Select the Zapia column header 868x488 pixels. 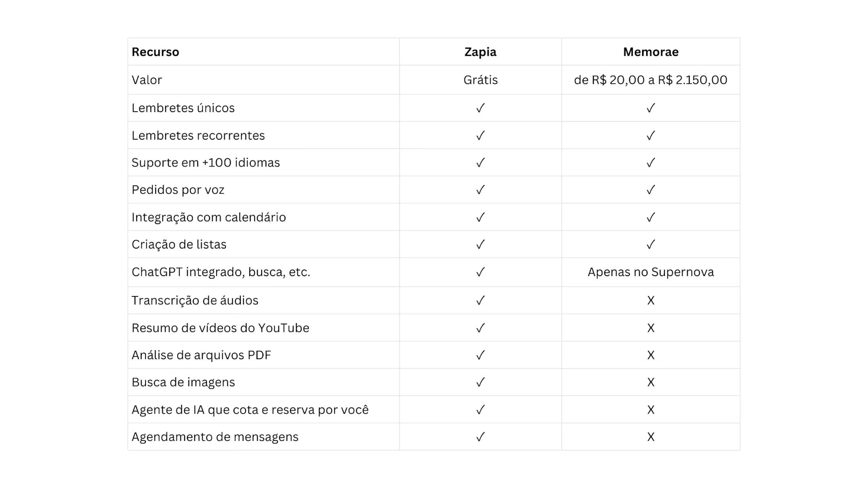pyautogui.click(x=480, y=52)
